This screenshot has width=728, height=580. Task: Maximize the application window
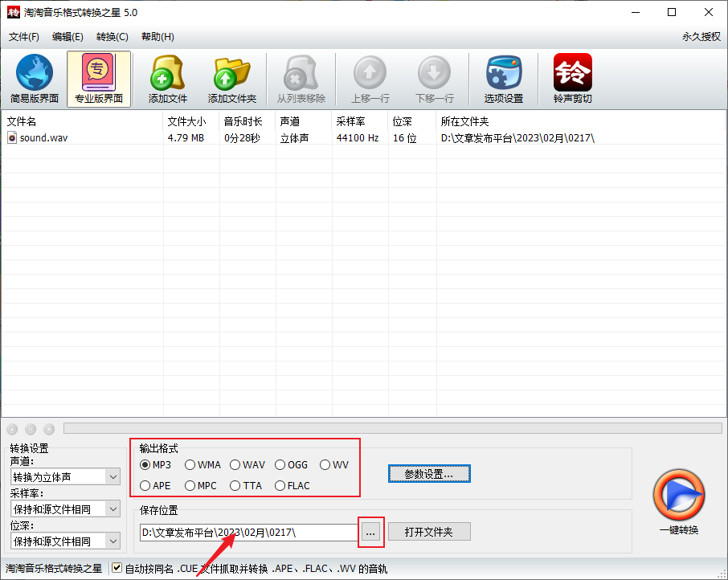[672, 12]
